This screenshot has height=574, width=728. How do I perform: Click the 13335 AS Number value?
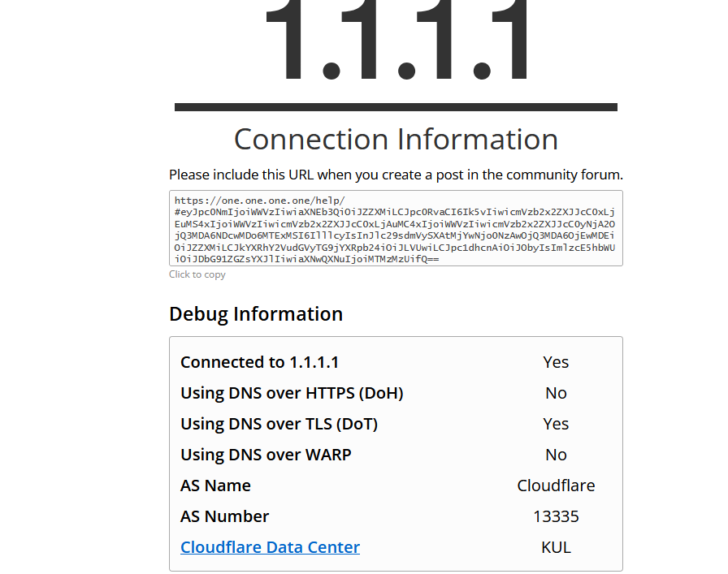[556, 516]
